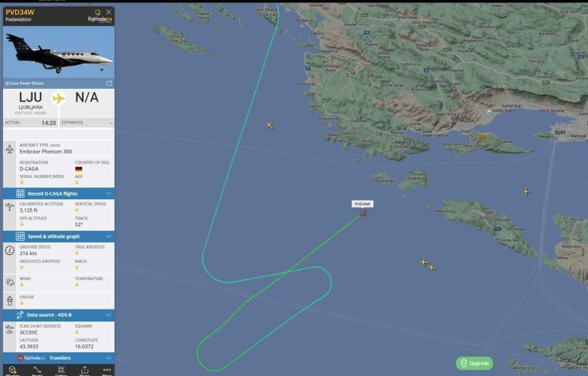588x376 pixels.
Task: Click the green Upgrade button
Action: 475,363
